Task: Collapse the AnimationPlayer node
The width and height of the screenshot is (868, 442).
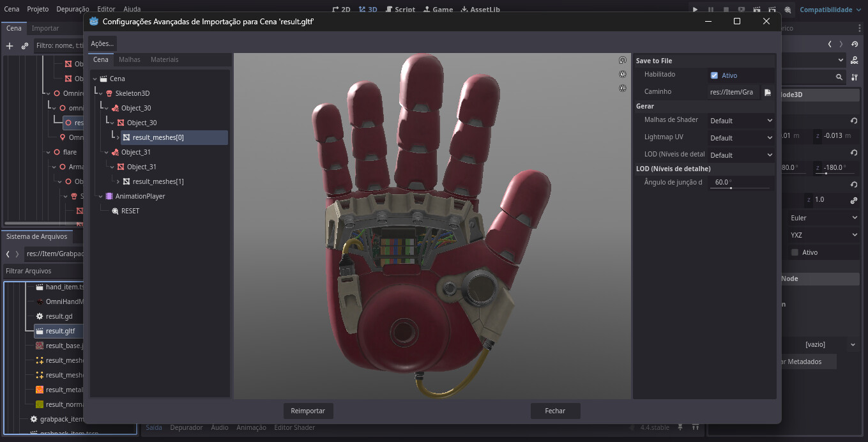Action: point(100,196)
